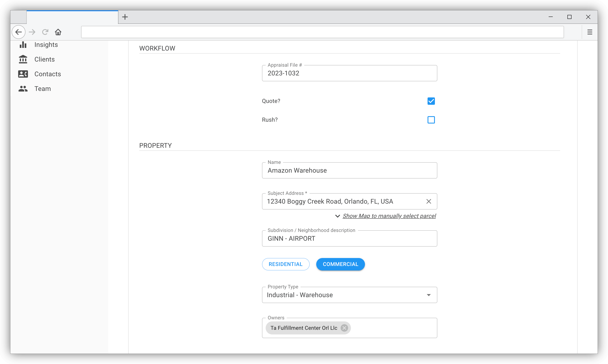
Task: Remove the Ta Fulfillment Center Orl Llc owner chip
Action: click(x=344, y=328)
